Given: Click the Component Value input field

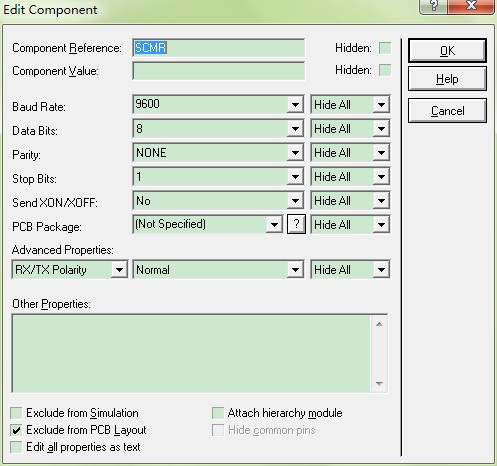Looking at the screenshot, I should [x=218, y=71].
